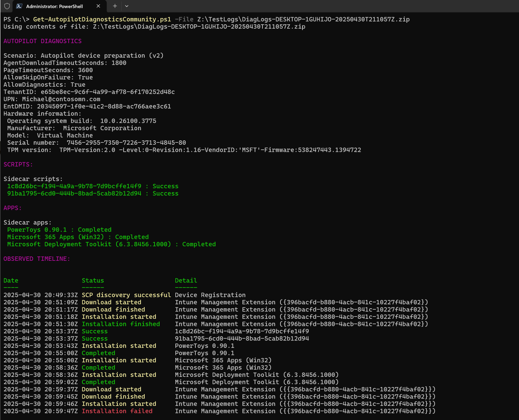Click the administrator shield icon
Viewport: 519px width, 420px height.
[7, 6]
